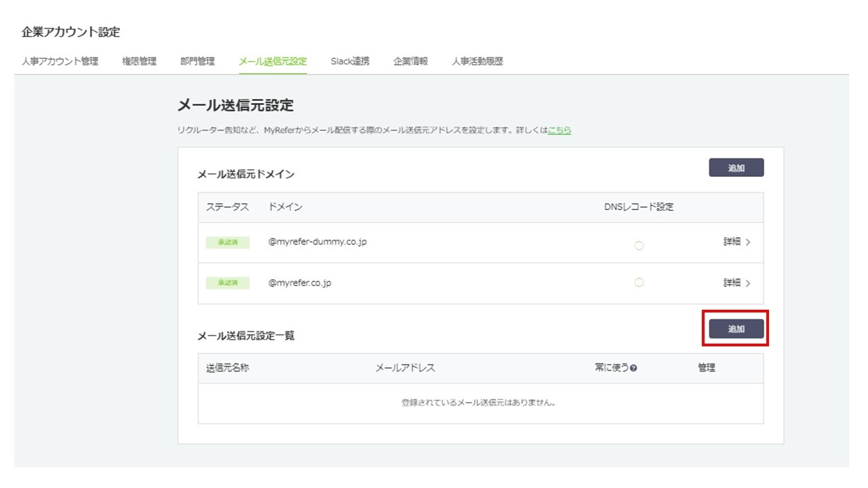This screenshot has width=868, height=488.
Task: View the 人事活動履歴 tab
Action: (477, 62)
